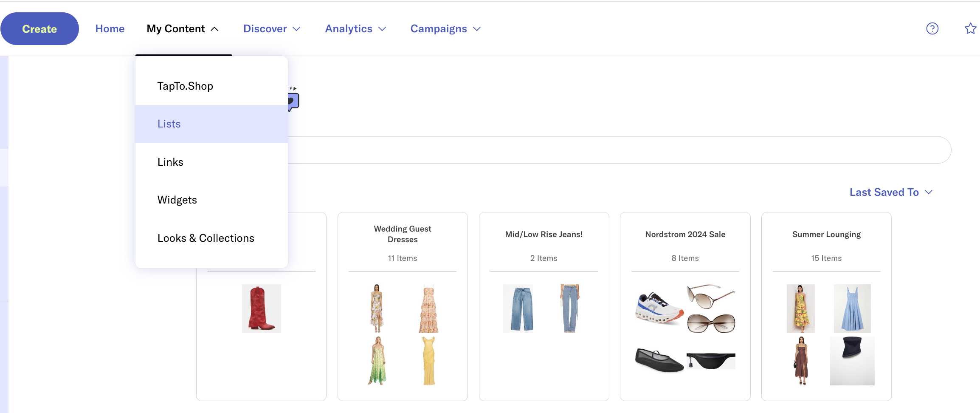This screenshot has width=980, height=413.
Task: Click the black belt bag thumbnail
Action: (711, 361)
